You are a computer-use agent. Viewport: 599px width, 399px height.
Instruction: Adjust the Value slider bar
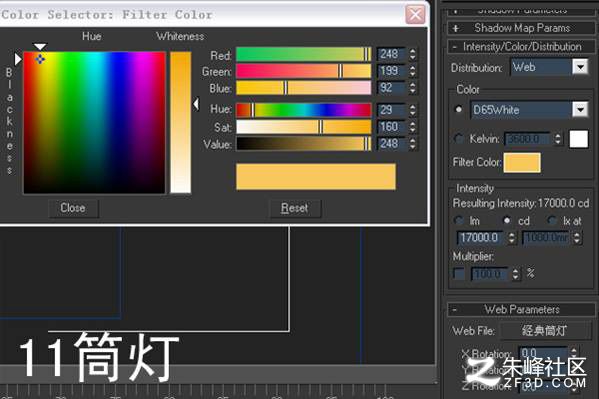(303, 144)
